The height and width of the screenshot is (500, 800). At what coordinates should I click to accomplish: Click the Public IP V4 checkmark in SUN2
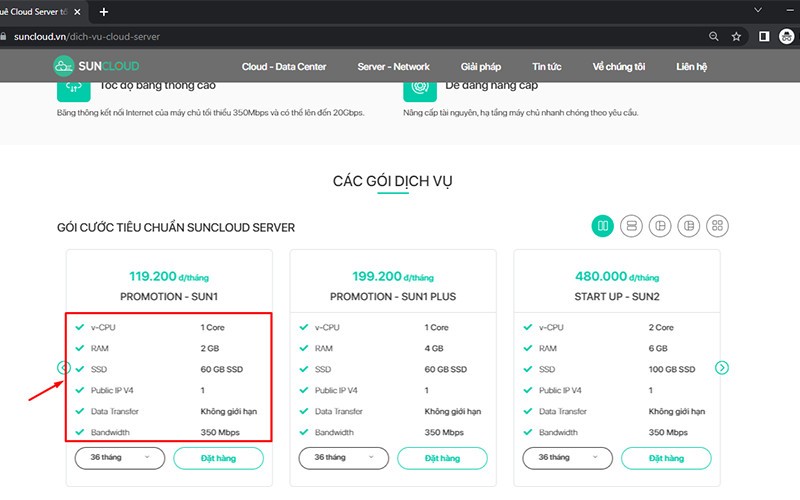(x=528, y=390)
